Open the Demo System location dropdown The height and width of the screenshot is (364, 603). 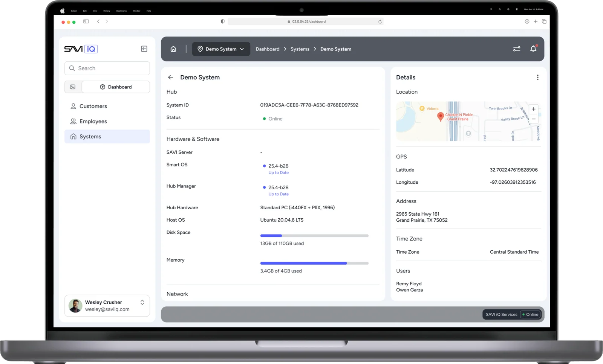click(221, 49)
